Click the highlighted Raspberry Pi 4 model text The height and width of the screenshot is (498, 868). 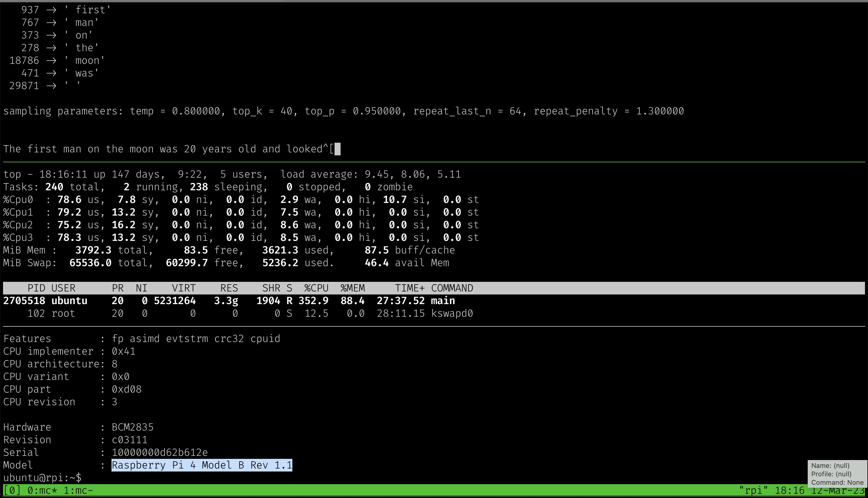(202, 465)
